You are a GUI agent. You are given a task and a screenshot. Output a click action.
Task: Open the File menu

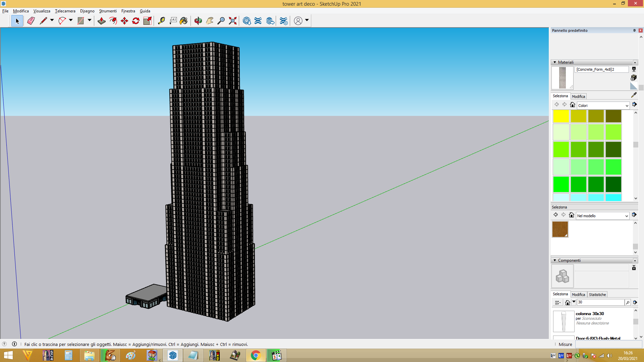pyautogui.click(x=5, y=11)
